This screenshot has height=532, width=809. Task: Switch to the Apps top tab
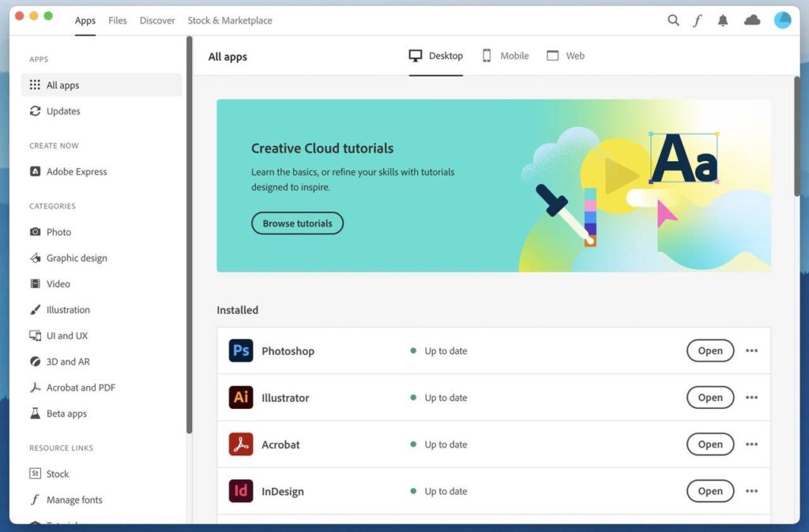(85, 21)
